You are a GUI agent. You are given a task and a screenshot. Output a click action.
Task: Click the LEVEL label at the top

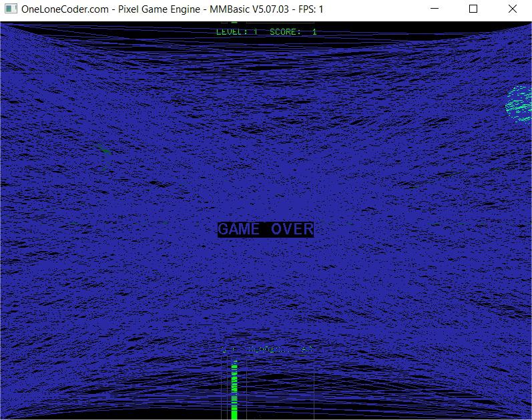[x=230, y=31]
